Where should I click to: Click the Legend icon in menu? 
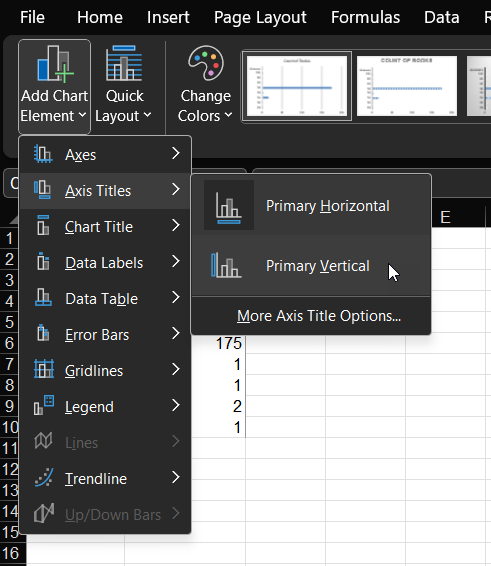point(44,405)
